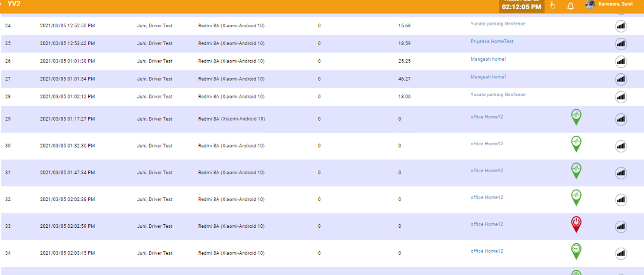Click row number 34

pos(8,254)
